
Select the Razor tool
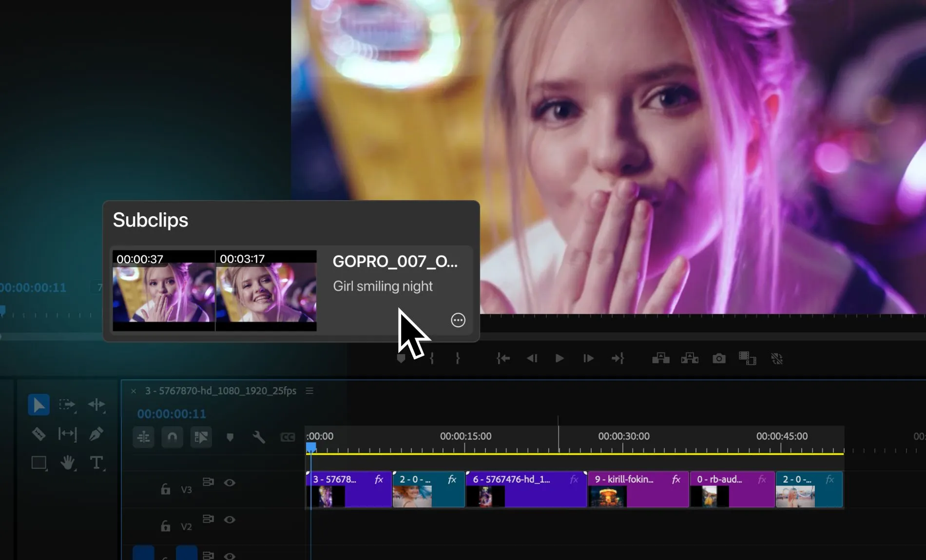click(39, 433)
